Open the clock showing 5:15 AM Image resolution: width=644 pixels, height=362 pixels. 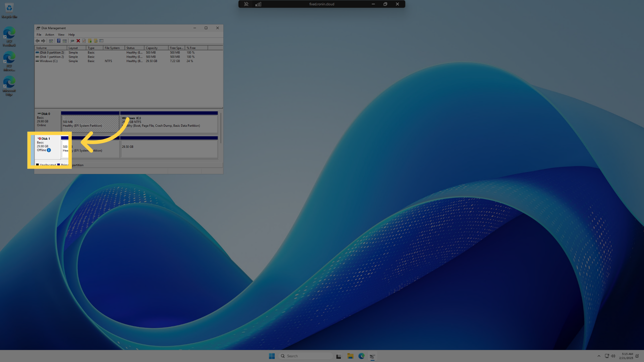626,356
